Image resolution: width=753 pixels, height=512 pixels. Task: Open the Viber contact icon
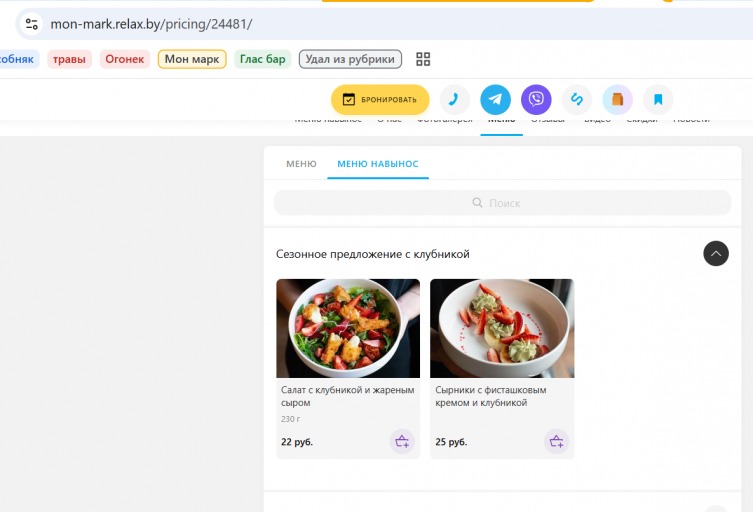pos(536,99)
